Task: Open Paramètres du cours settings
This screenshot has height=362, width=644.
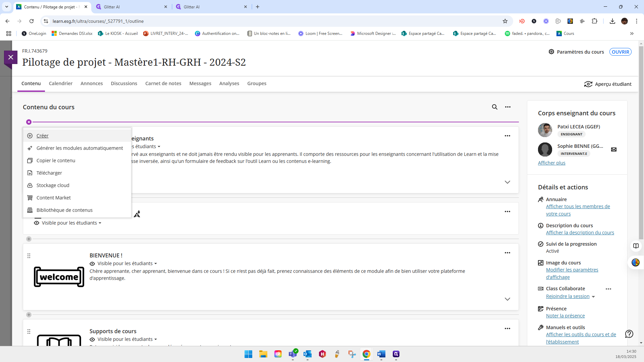Action: 576,52
